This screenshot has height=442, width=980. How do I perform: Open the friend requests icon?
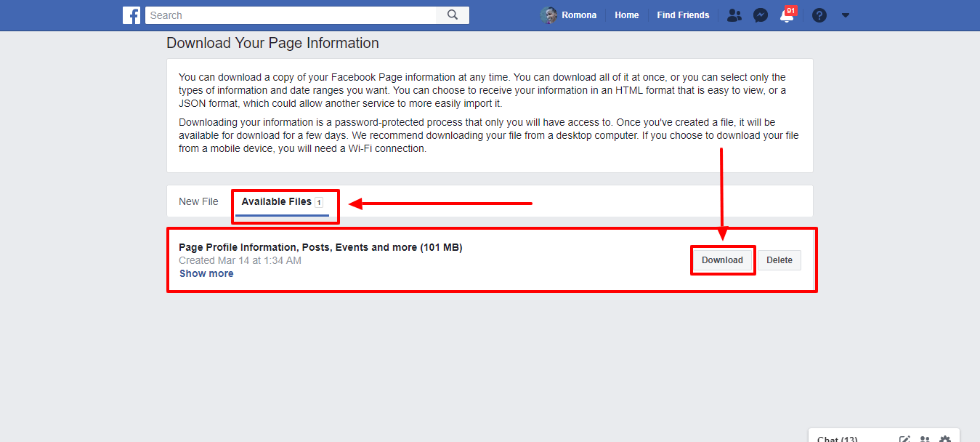tap(734, 15)
